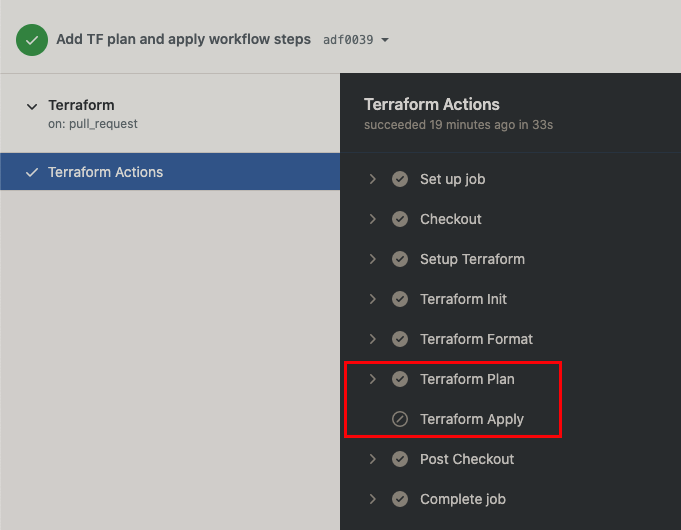Open the Complete job step label
The width and height of the screenshot is (681, 530).
click(463, 499)
